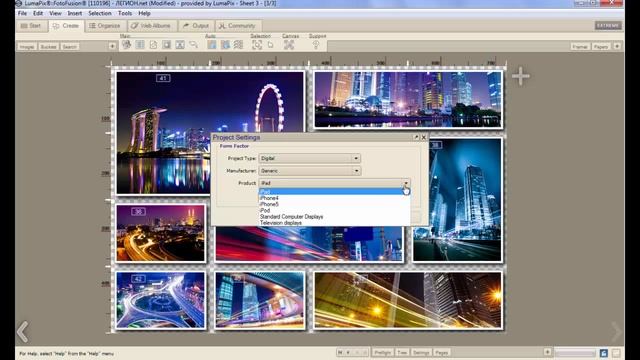Click the third Main group toolbar icon
This screenshot has width=640, height=360.
[153, 44]
